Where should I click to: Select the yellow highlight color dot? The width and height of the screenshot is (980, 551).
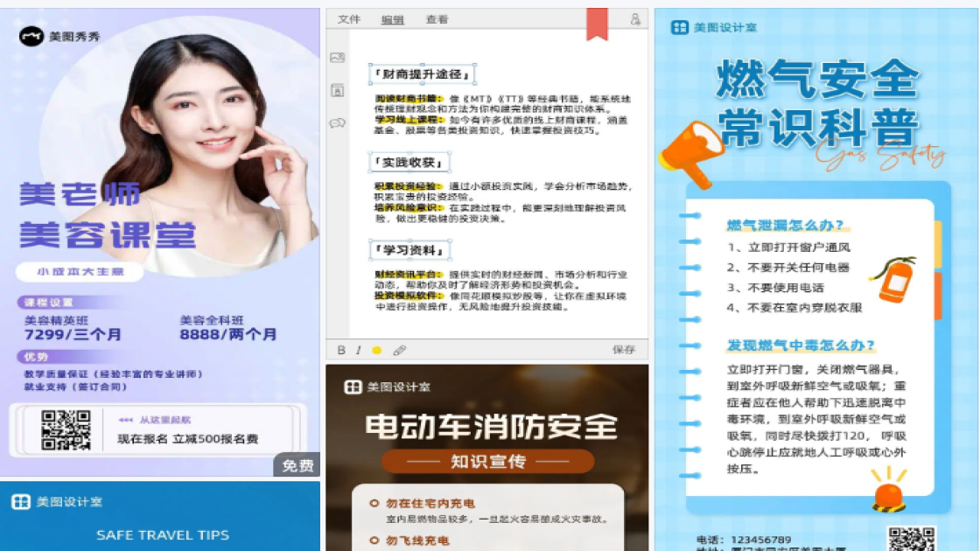click(x=377, y=349)
